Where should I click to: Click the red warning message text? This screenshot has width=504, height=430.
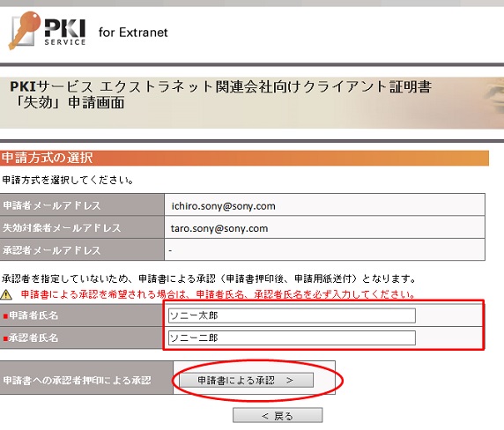coord(218,294)
